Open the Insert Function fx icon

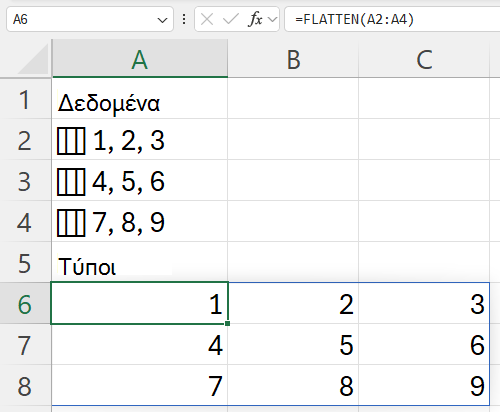(x=255, y=19)
